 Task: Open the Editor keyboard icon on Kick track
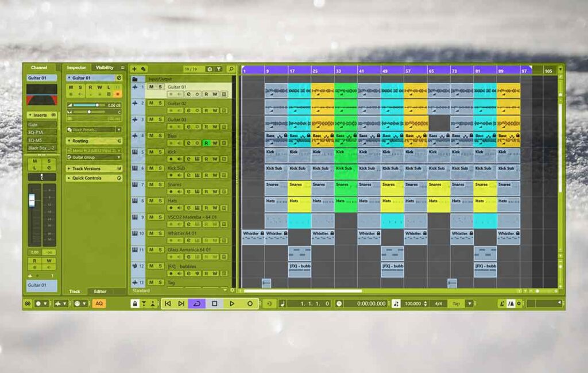(197, 159)
